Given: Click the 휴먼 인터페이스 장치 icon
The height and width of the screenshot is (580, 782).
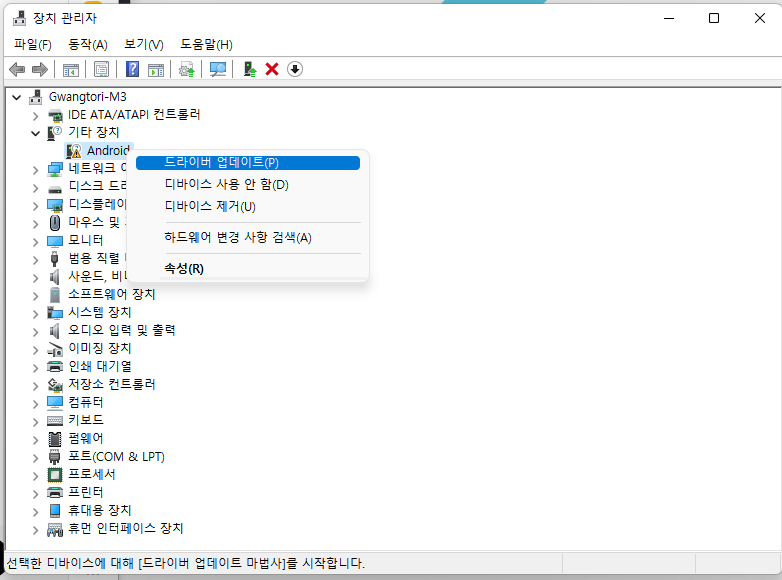Looking at the screenshot, I should [x=55, y=529].
